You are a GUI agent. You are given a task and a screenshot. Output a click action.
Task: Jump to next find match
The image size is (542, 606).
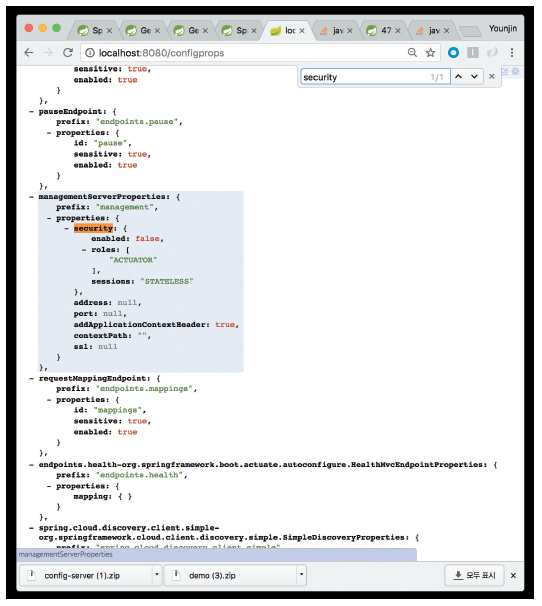[x=474, y=77]
